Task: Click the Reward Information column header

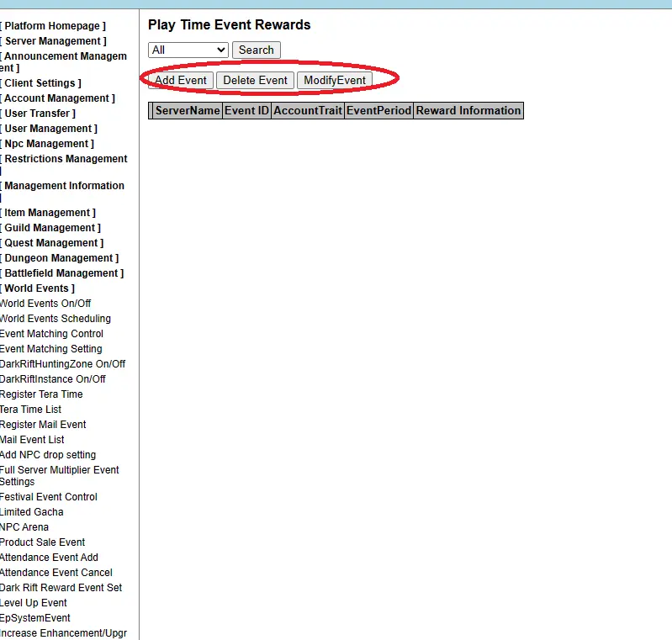Action: 468,111
